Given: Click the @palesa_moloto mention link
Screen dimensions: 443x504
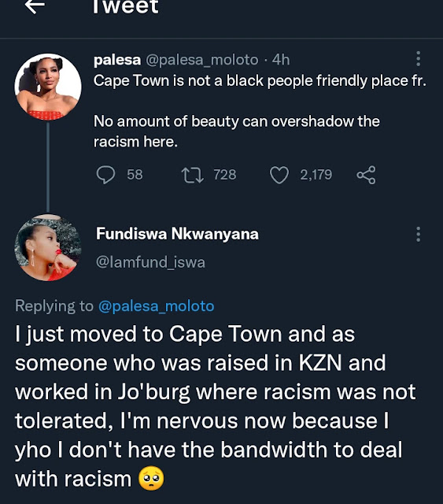Looking at the screenshot, I should (156, 306).
